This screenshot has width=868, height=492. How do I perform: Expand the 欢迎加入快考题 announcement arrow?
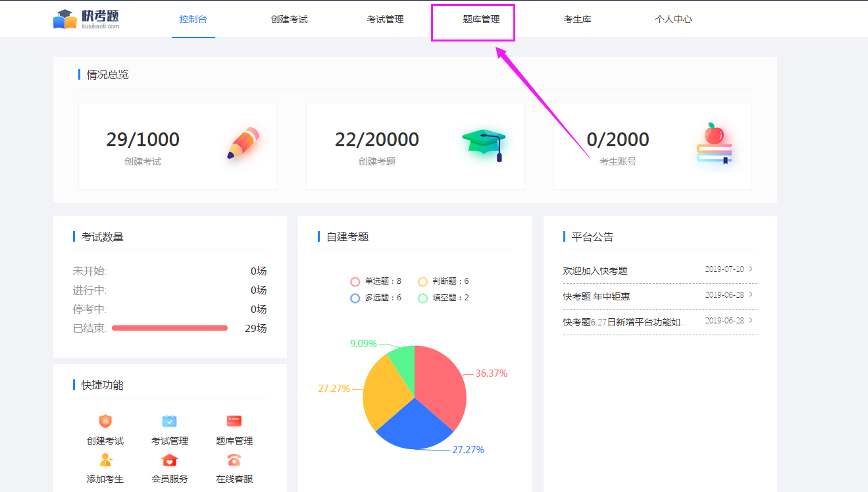pyautogui.click(x=751, y=269)
